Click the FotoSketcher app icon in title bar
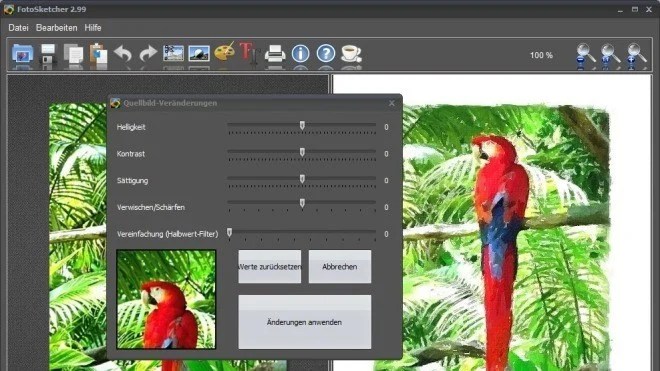 (8, 9)
